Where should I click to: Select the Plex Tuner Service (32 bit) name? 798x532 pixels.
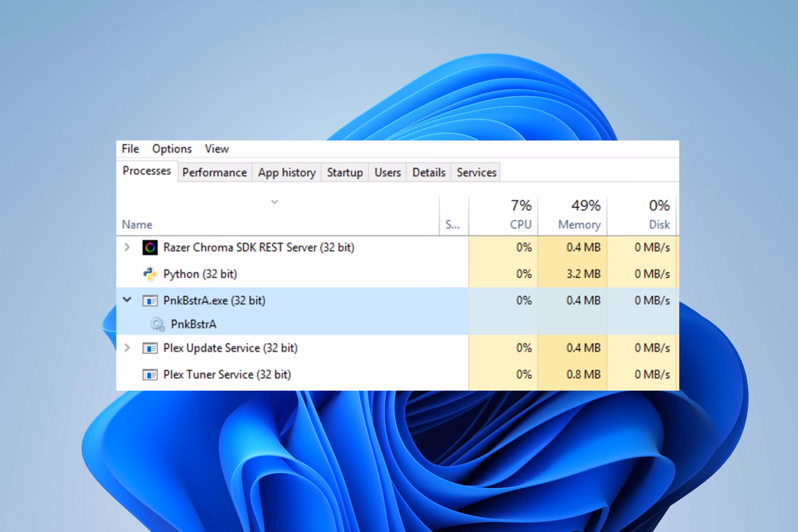tap(227, 374)
